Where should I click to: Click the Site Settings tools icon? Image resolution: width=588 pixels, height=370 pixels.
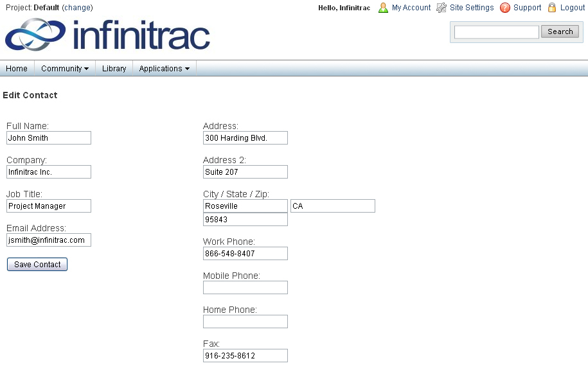click(441, 8)
